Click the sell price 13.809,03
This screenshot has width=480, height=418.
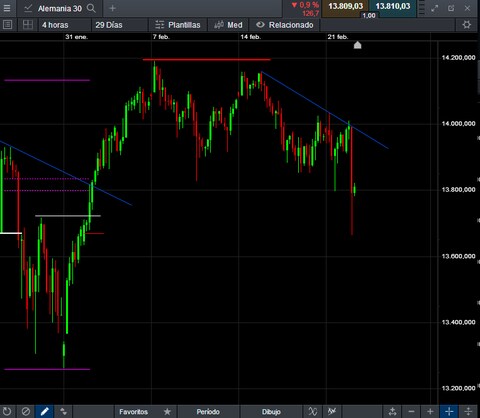tap(345, 6)
